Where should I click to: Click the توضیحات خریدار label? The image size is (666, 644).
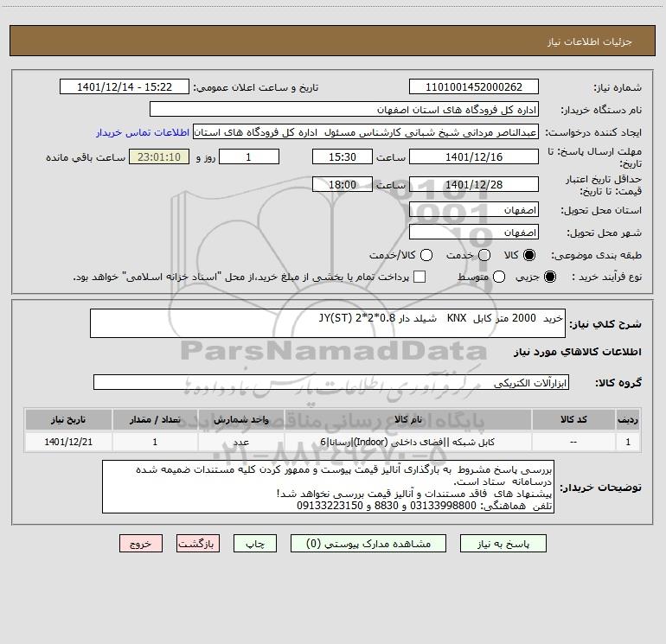tap(600, 488)
